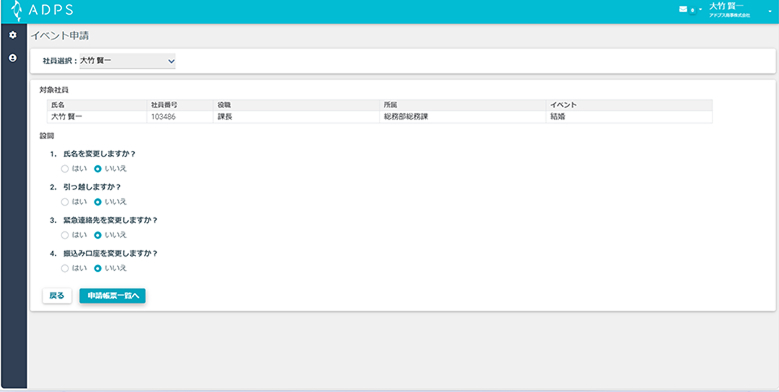
Task: Click the 大竹 賢一 name in header
Action: [x=726, y=6]
